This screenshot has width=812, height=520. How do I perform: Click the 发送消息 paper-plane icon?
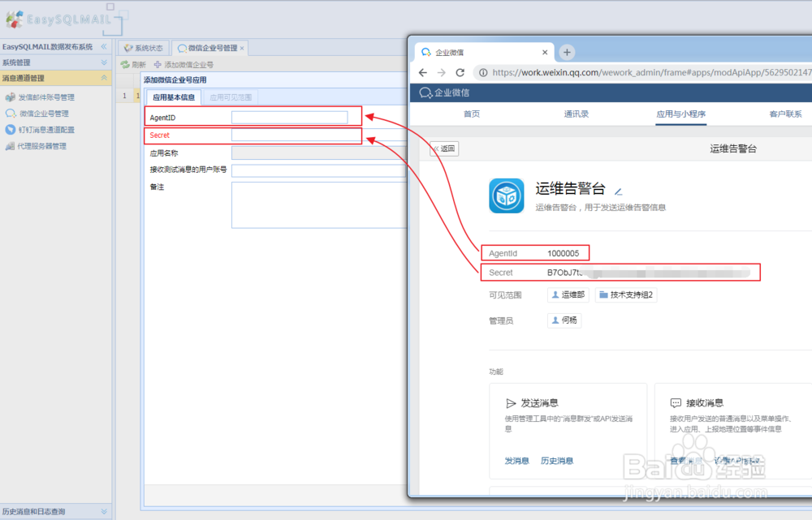[x=511, y=403]
